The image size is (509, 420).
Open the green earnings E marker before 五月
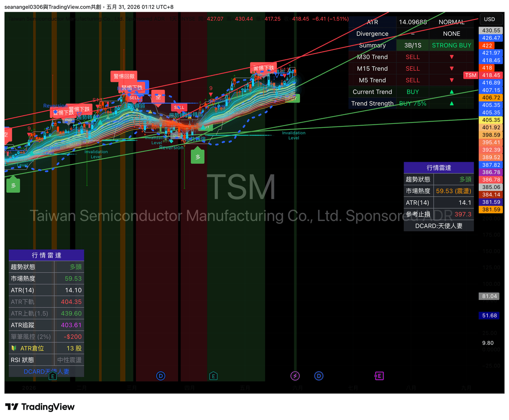click(214, 376)
